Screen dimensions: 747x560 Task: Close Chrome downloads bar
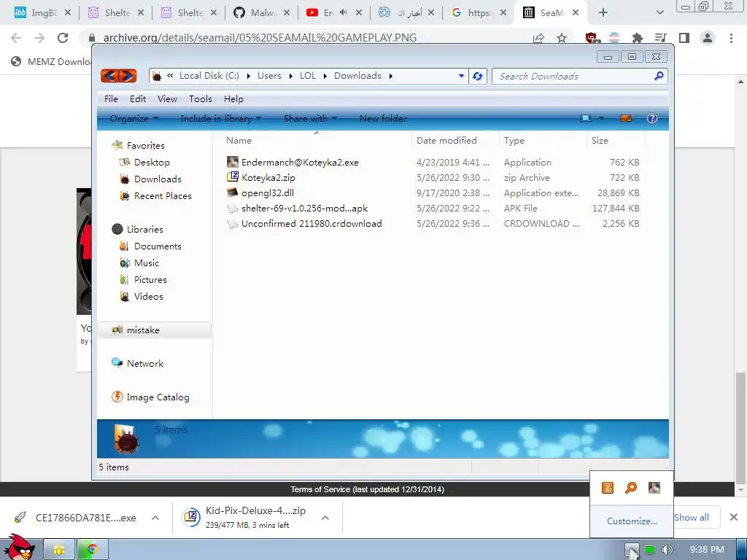[x=734, y=517]
